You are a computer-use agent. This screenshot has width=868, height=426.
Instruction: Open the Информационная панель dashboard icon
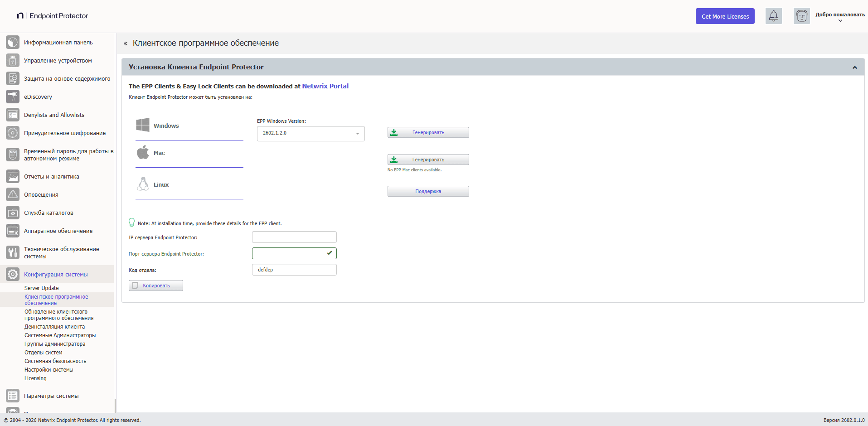pos(13,42)
